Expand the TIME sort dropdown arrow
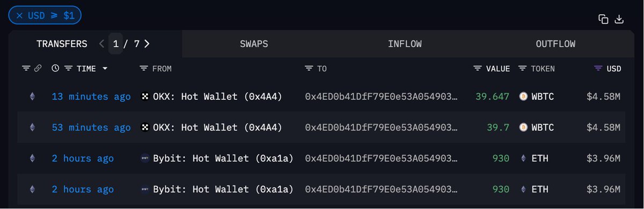This screenshot has width=644, height=209. [105, 69]
